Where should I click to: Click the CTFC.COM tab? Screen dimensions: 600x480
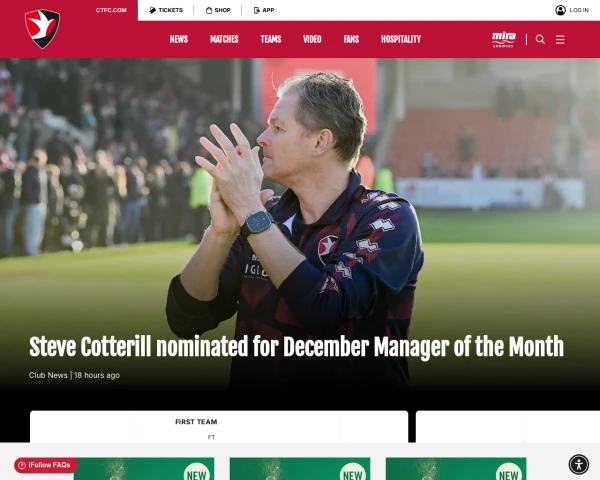click(x=111, y=10)
